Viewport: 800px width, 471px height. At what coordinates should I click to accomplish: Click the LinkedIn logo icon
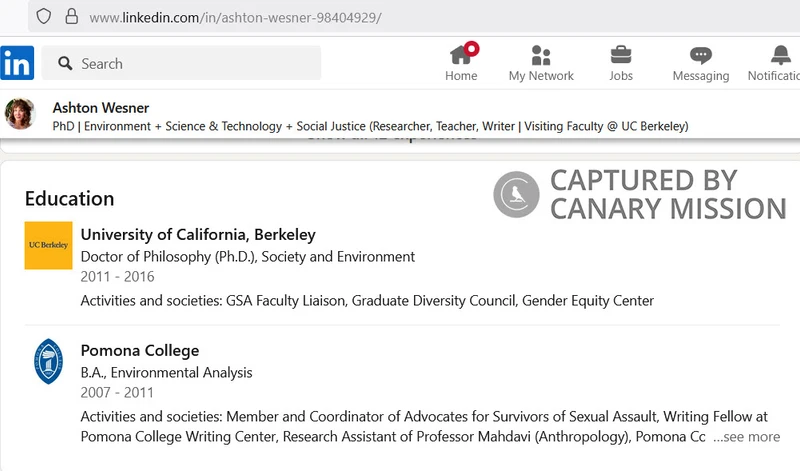pyautogui.click(x=17, y=63)
